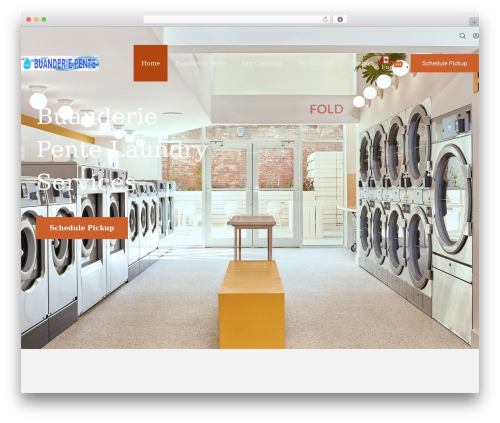This screenshot has width=500, height=423.
Task: Open the shopping basket icon
Action: click(x=398, y=64)
